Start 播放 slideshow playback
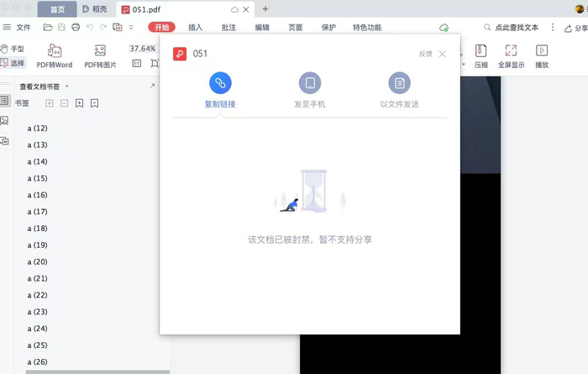Viewport: 588px width, 374px height. [542, 56]
